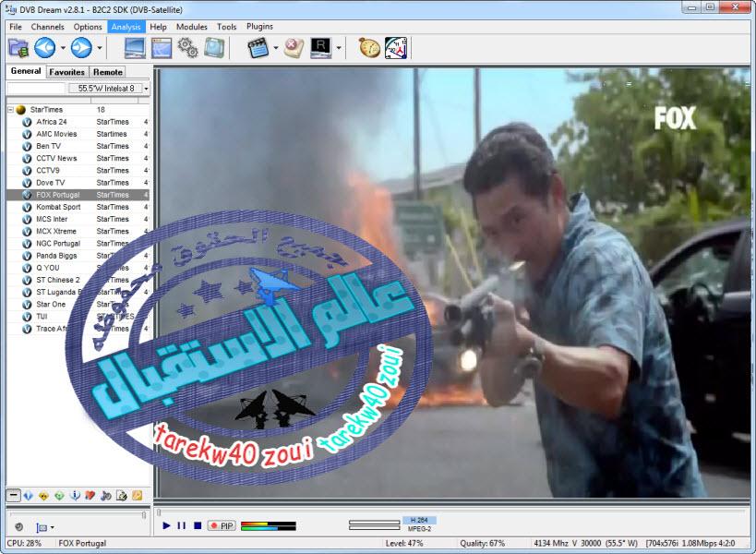Click the glass screen toolbar icon
Image resolution: width=756 pixels, height=554 pixels.
[x=214, y=48]
